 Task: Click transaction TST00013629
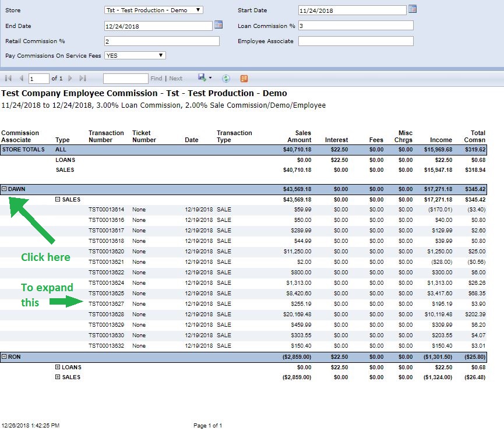click(107, 325)
